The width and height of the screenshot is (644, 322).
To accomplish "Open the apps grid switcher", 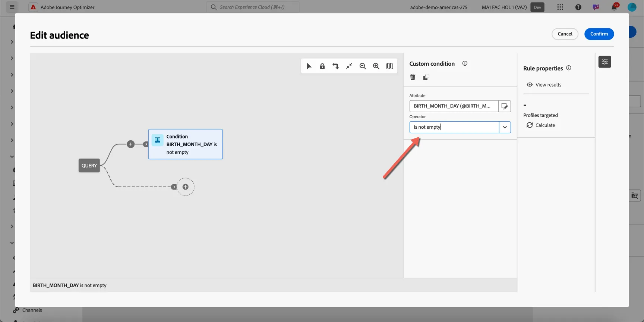I will tap(560, 7).
